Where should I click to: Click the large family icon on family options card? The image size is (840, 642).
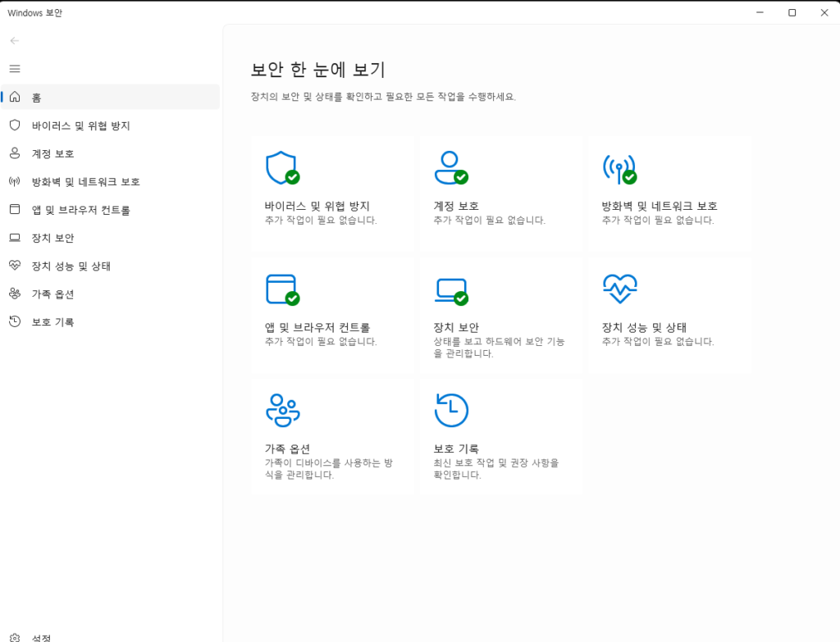click(x=283, y=411)
